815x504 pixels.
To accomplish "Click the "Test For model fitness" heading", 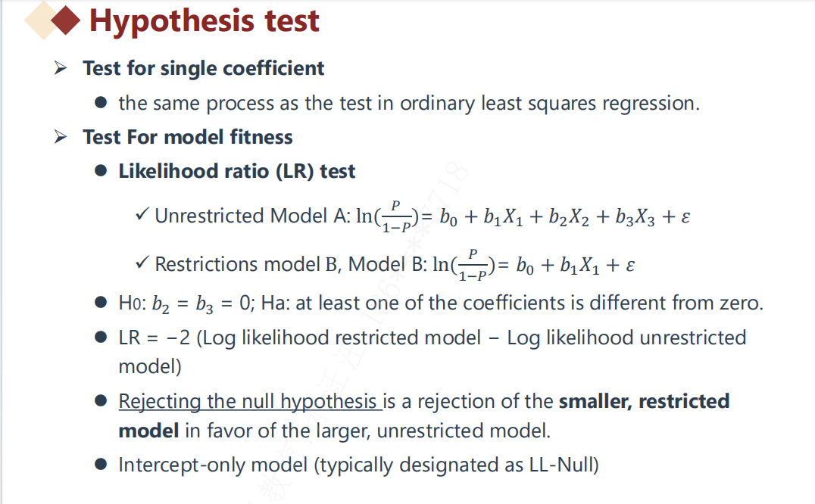I will pos(187,137).
